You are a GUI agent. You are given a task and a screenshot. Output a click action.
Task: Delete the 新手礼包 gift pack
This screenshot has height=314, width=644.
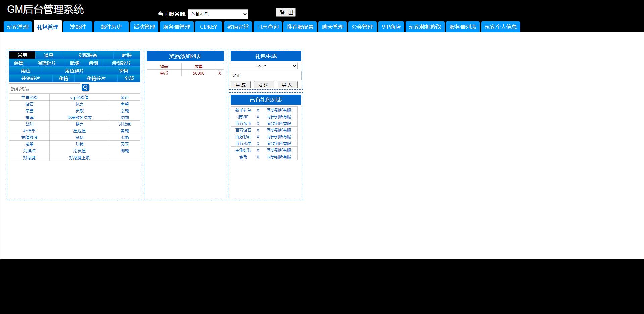[258, 110]
